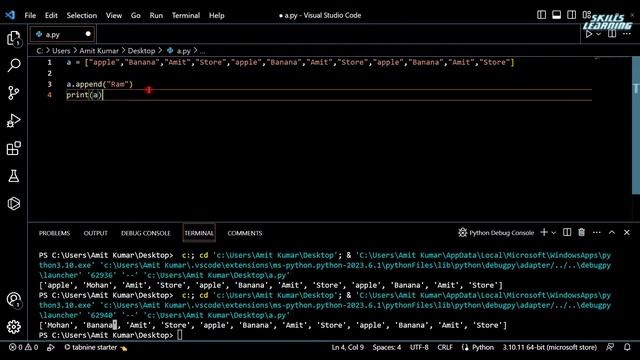The image size is (640, 360).
Task: Click line 3 a.append("Ram") code
Action: pos(100,84)
